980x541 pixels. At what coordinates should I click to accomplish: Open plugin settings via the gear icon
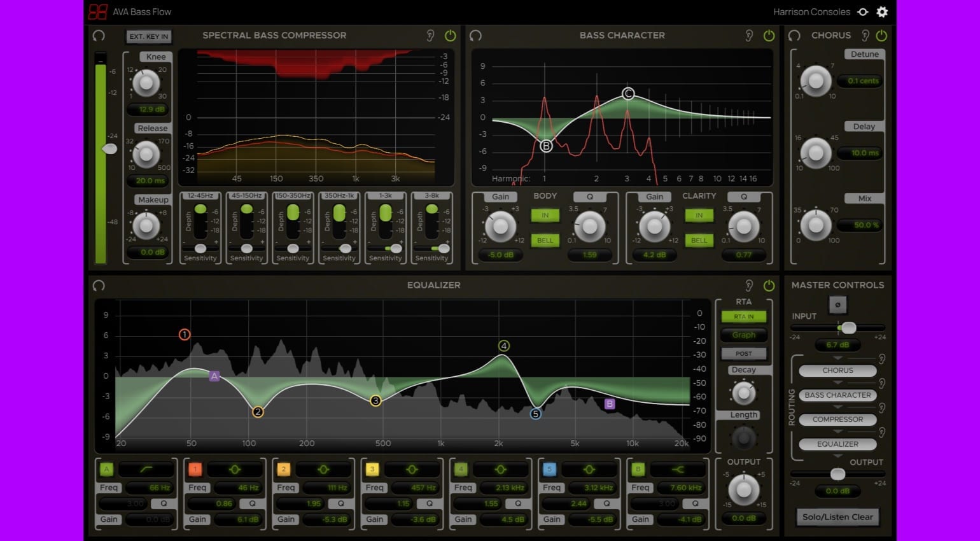(x=882, y=11)
